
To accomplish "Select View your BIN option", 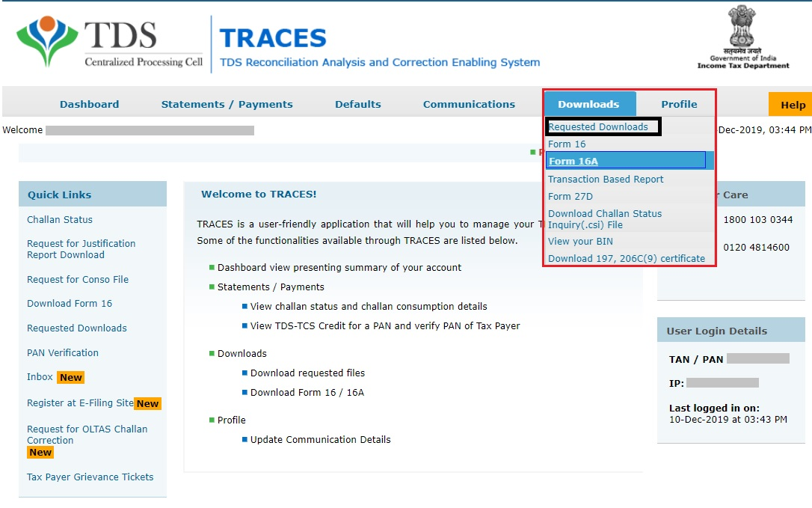I will 582,241.
